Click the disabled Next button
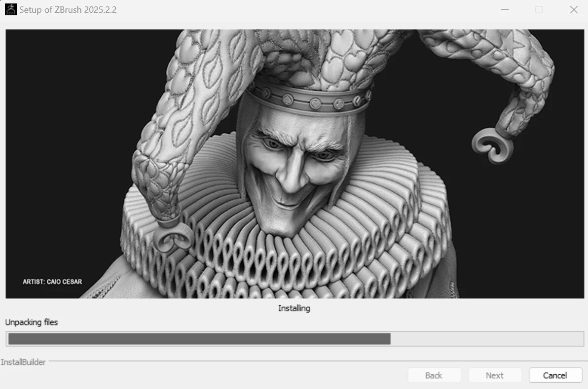 tap(495, 375)
